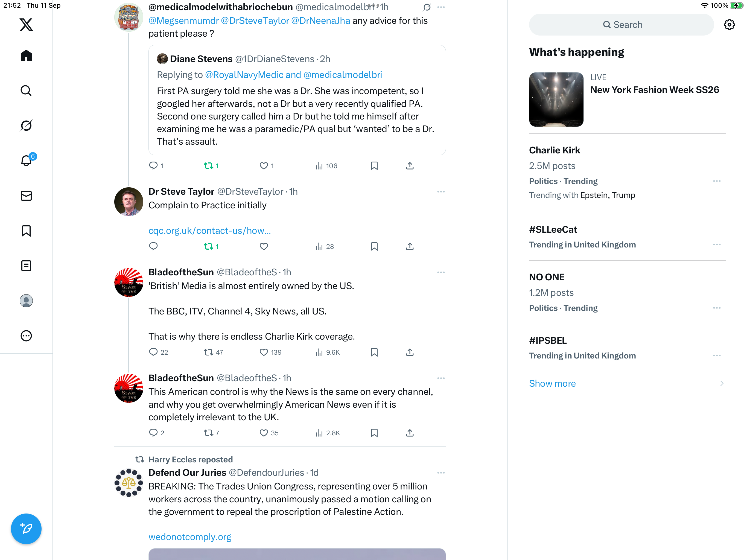
Task: Compose a new post with the blue button
Action: point(26,529)
